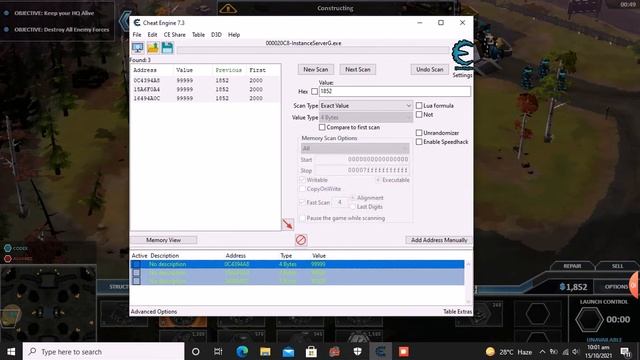The width and height of the screenshot is (640, 360).
Task: Open Mail app from taskbar
Action: click(288, 351)
